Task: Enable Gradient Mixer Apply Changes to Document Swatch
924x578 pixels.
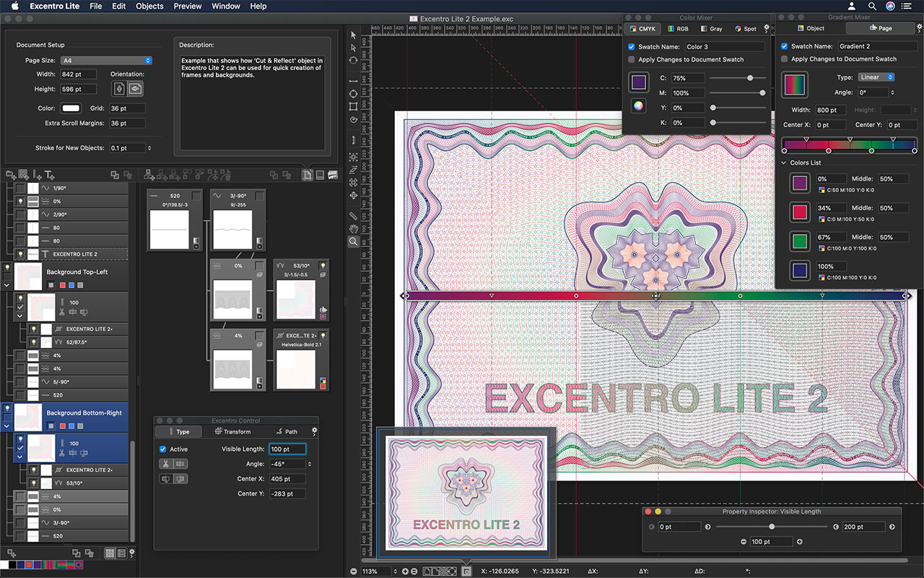Action: [785, 59]
